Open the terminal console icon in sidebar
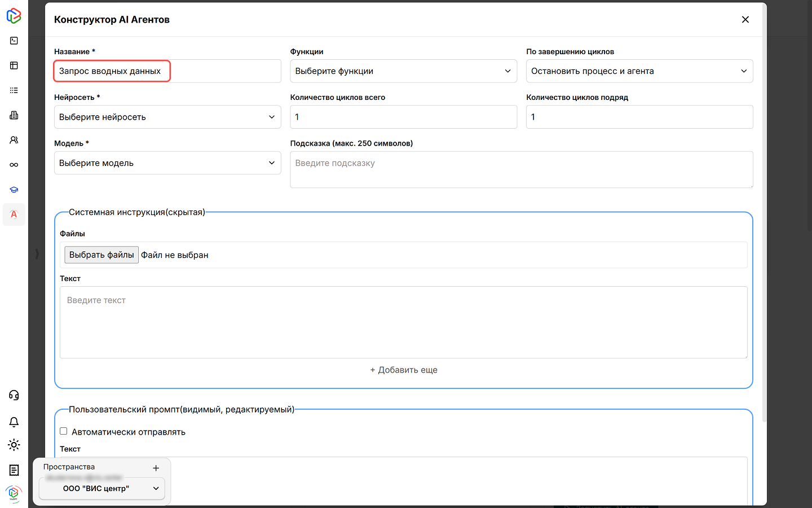Screen dimensions: 812x508 click(14, 41)
